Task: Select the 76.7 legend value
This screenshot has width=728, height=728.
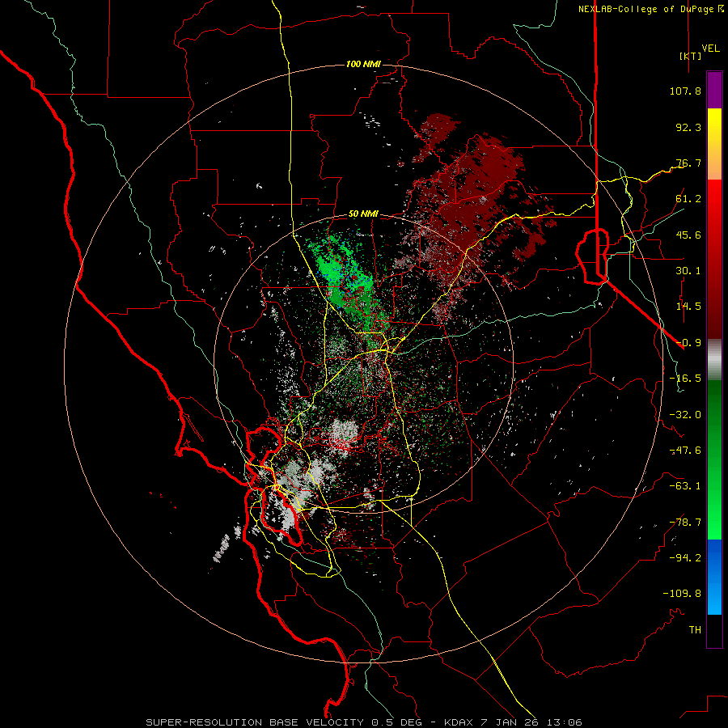Action: (688, 163)
